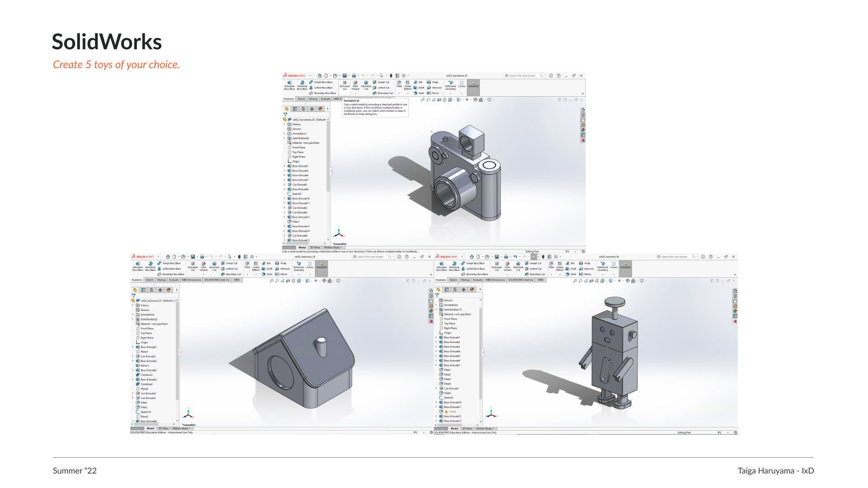
Task: Click Motion Study 1 tab under toycamera
Action: click(333, 248)
